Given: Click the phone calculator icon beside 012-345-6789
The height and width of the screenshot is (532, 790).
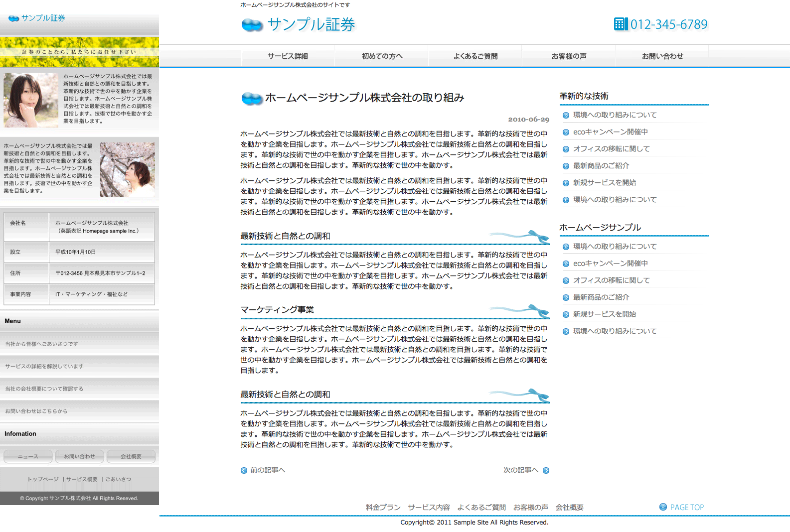Looking at the screenshot, I should (620, 24).
